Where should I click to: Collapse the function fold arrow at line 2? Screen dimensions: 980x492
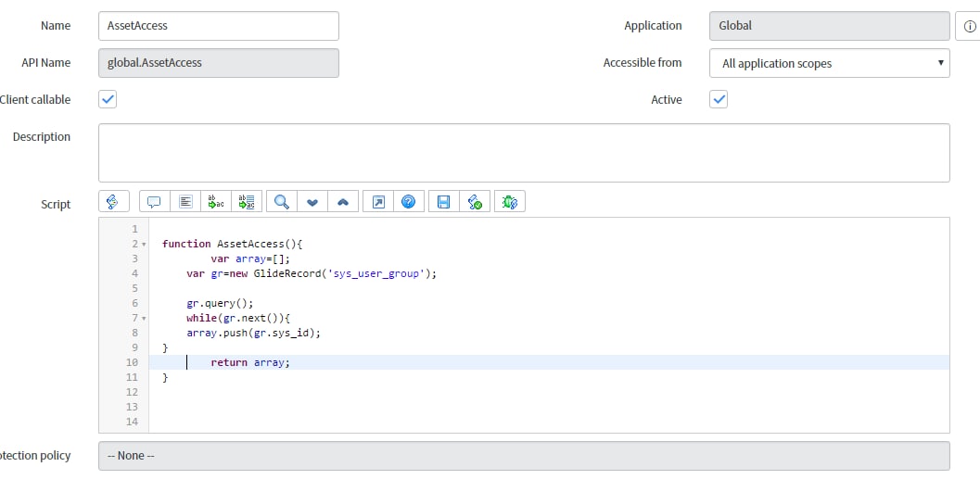(144, 244)
